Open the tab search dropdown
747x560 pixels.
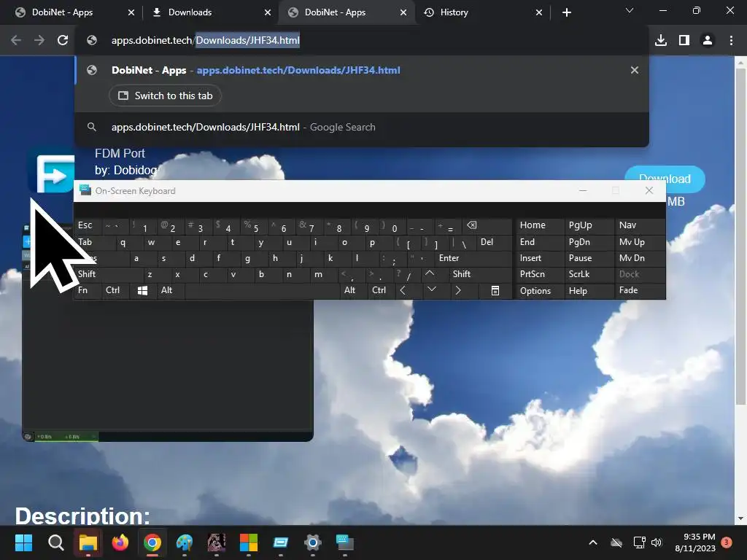click(630, 10)
